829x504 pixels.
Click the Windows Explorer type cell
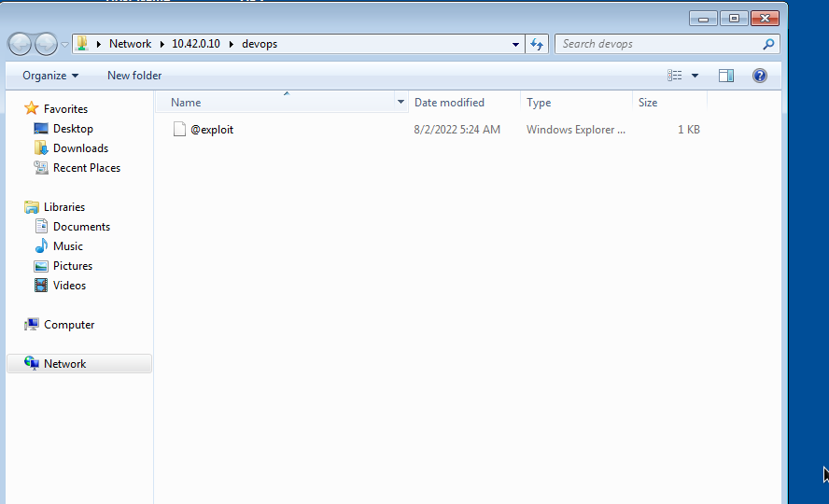[x=576, y=130]
